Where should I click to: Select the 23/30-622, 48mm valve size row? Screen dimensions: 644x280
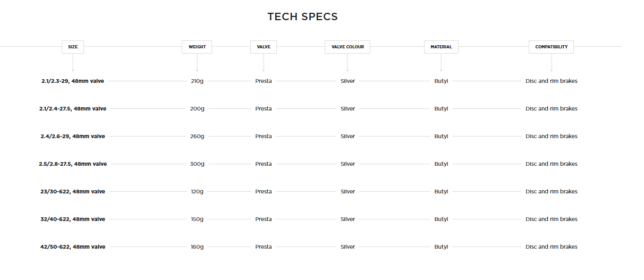[73, 192]
